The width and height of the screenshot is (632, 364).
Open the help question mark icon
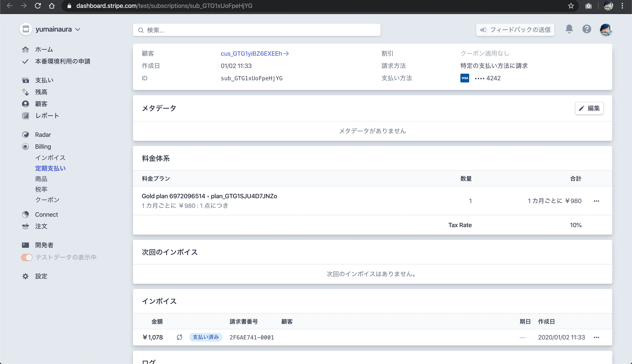click(586, 29)
